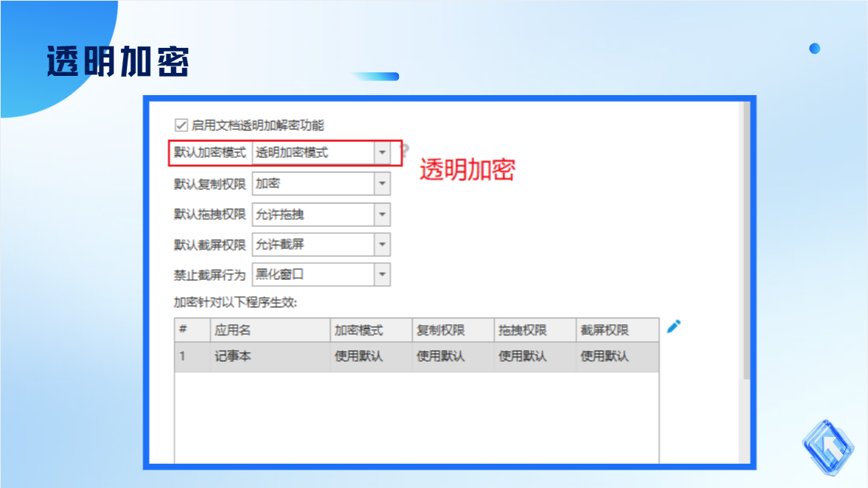This screenshot has width=868, height=488.
Task: Click 使用默认 under 截屏权限 column
Action: click(x=605, y=356)
